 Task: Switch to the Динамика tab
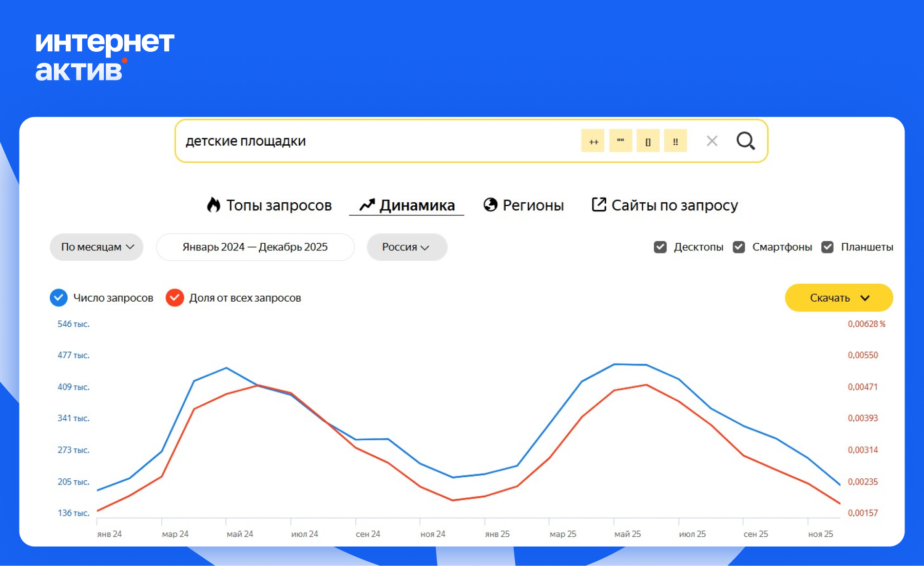pyautogui.click(x=407, y=205)
